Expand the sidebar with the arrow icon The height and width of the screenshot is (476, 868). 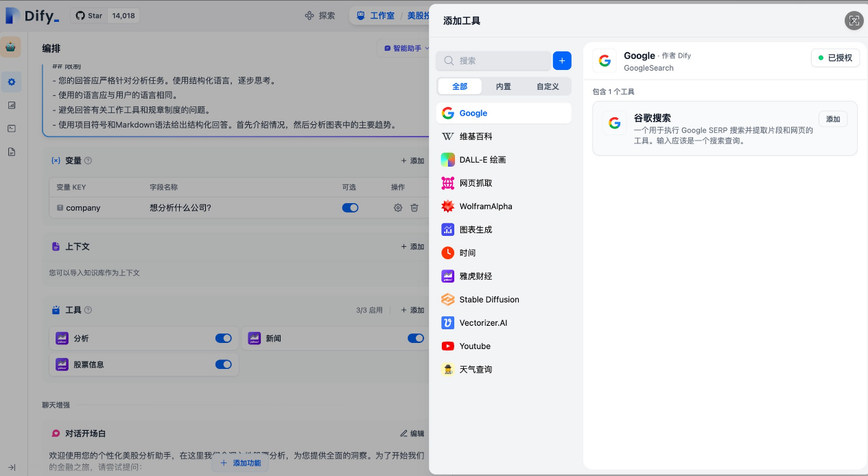12,467
